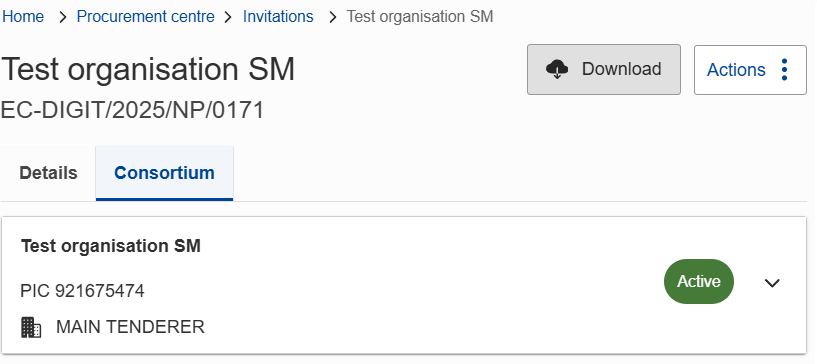817x364 pixels.
Task: Click the green Active status badge
Action: 699,281
